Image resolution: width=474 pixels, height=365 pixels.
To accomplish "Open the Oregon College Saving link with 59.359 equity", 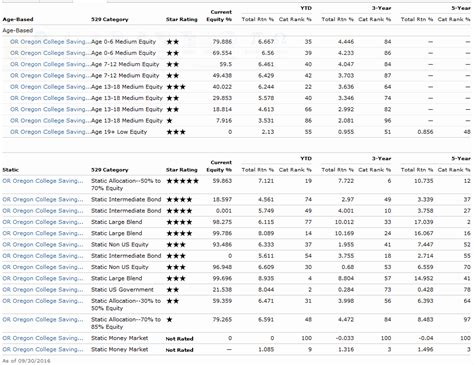I will 43,301.
